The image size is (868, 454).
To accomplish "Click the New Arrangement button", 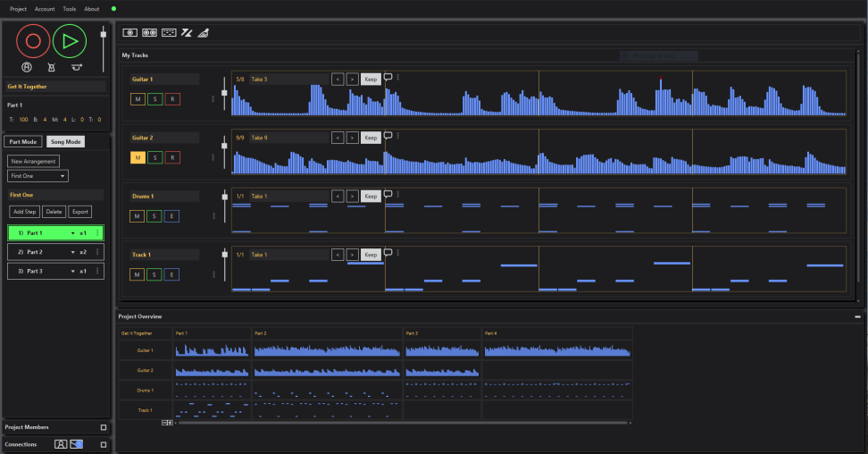I will click(x=34, y=162).
